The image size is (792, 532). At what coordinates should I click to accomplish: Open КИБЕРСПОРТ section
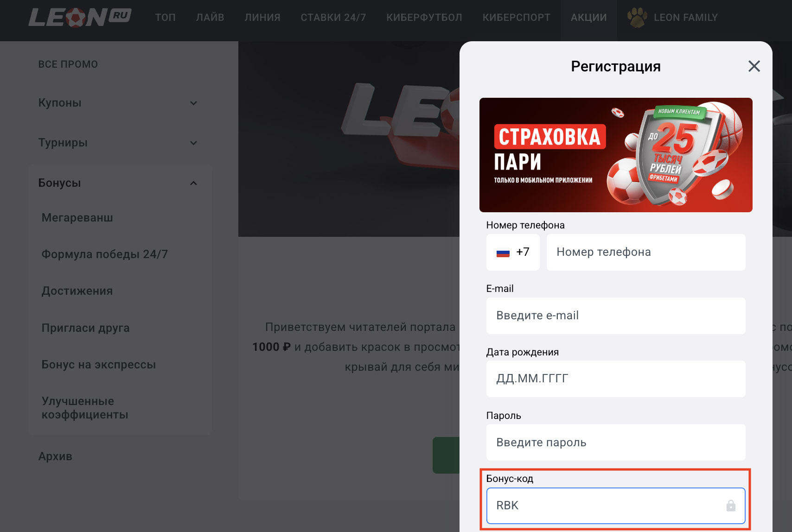(517, 18)
